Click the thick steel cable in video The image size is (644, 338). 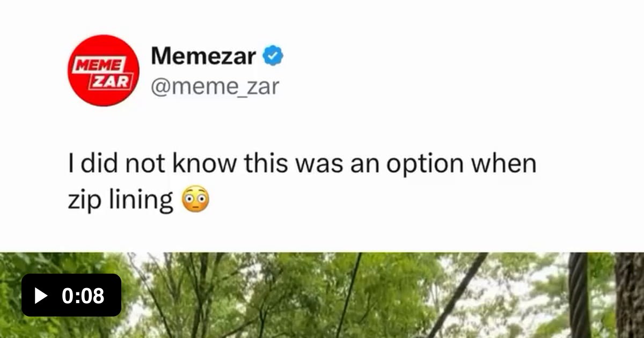coord(580,295)
